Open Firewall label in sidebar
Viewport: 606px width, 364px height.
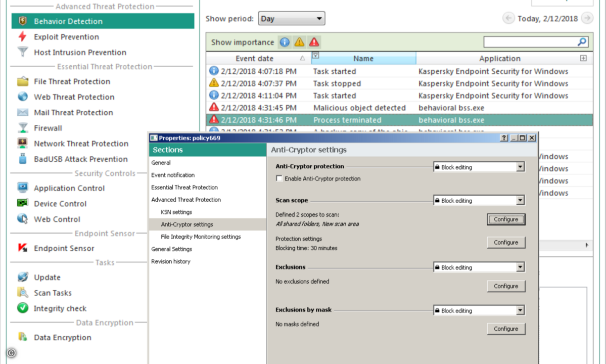tap(48, 128)
